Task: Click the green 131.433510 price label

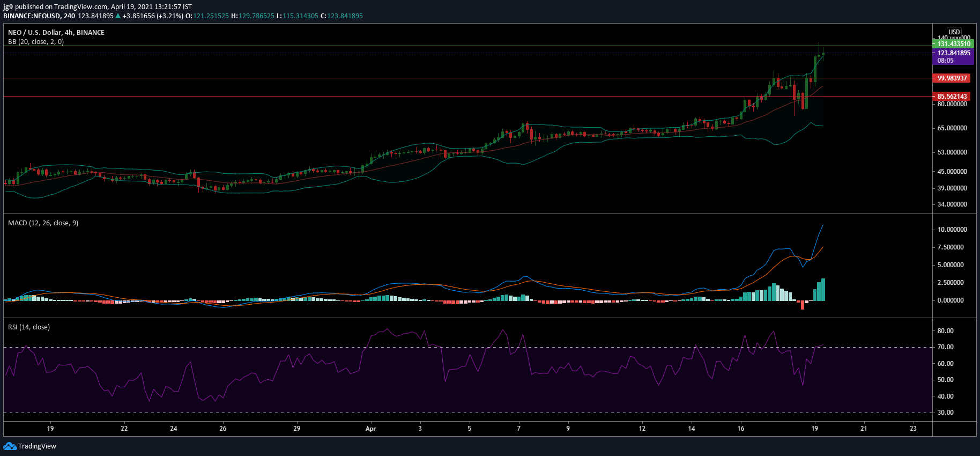Action: pyautogui.click(x=953, y=44)
